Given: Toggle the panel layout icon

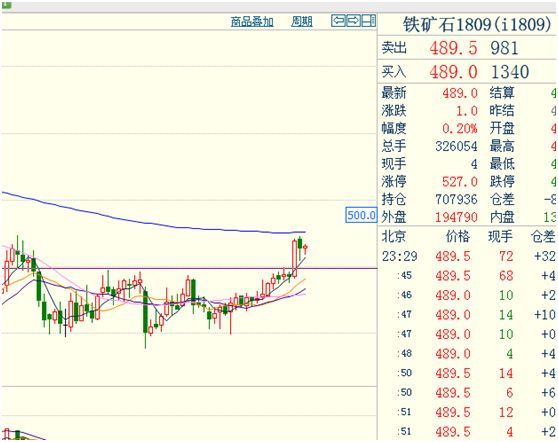Looking at the screenshot, I should click(x=369, y=21).
